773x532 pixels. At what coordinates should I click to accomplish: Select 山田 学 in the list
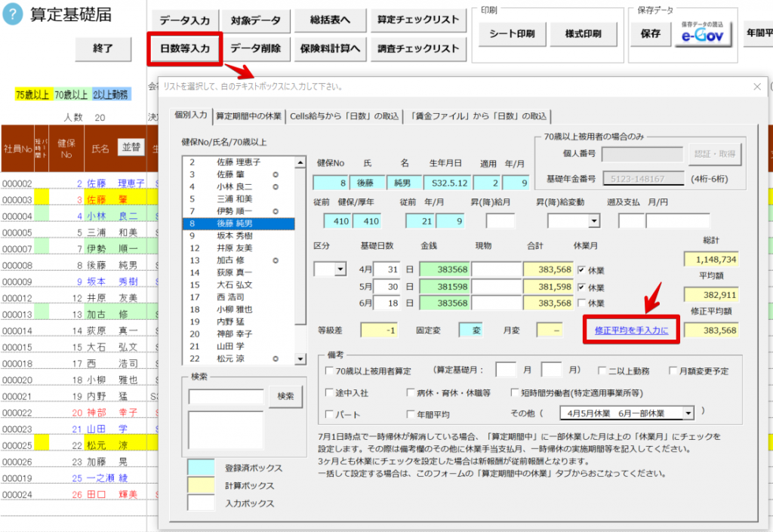[239, 346]
